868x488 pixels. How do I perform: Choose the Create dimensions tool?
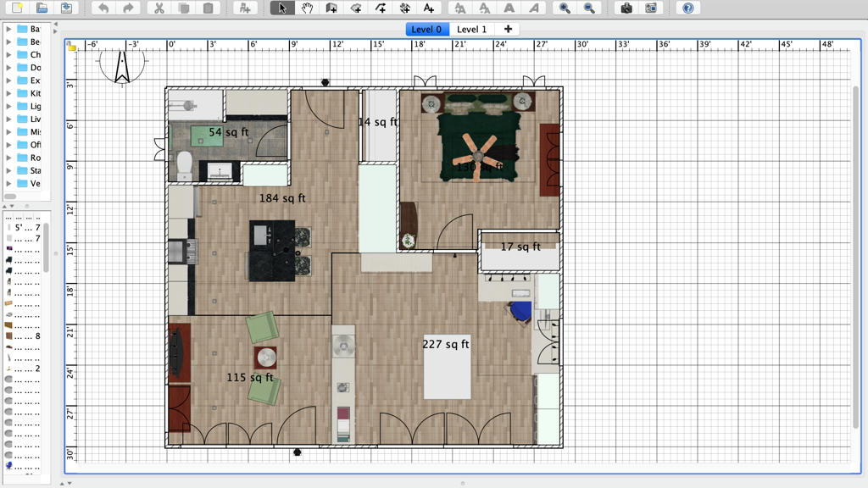coord(404,8)
